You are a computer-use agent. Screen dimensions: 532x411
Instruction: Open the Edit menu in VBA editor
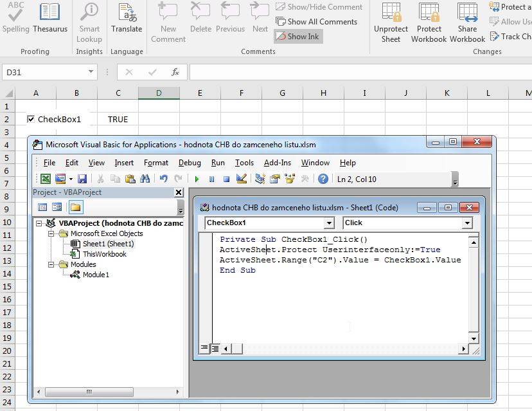pos(71,163)
